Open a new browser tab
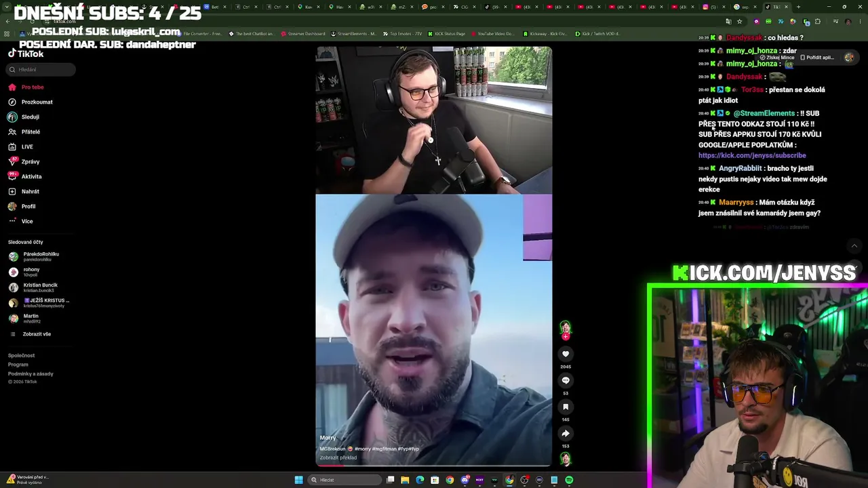Viewport: 868px width, 488px height. point(798,7)
